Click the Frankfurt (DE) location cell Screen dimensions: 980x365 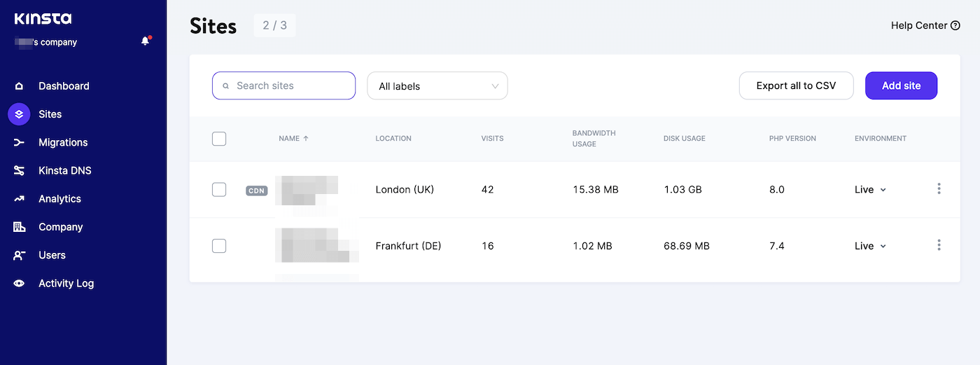tap(408, 246)
